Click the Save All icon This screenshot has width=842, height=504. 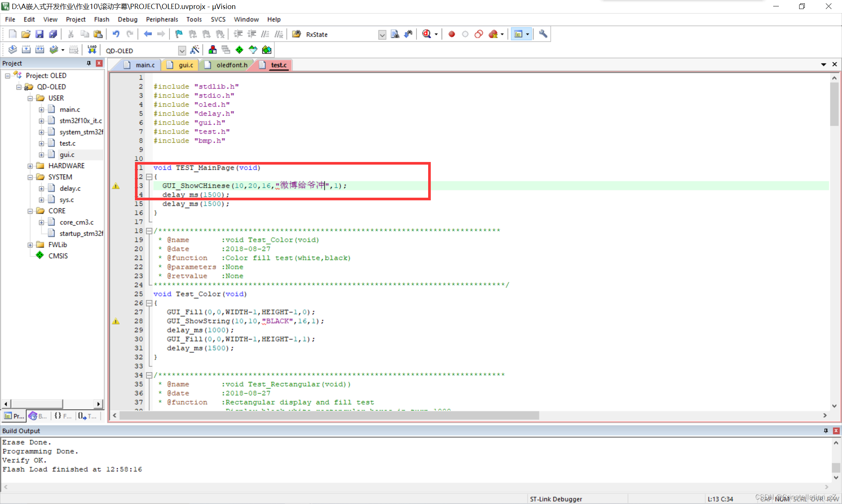tap(53, 34)
